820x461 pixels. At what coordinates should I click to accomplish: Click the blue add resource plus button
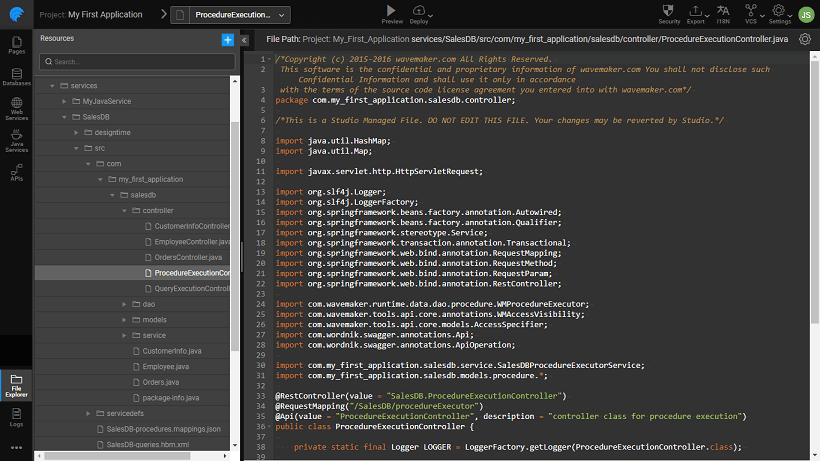click(x=227, y=39)
